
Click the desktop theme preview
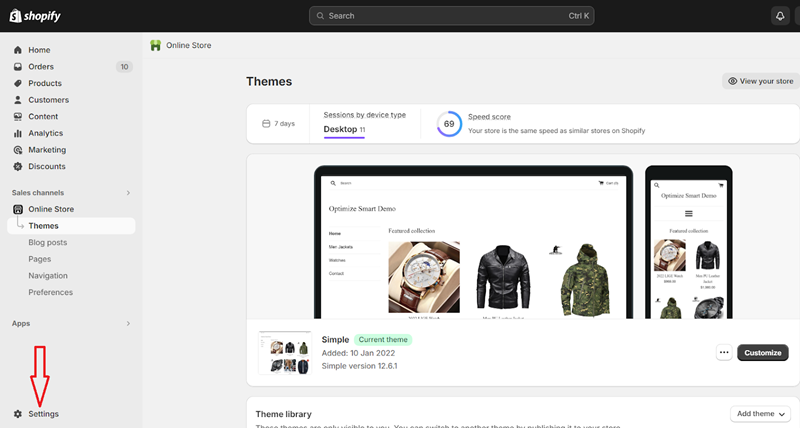[473, 242]
